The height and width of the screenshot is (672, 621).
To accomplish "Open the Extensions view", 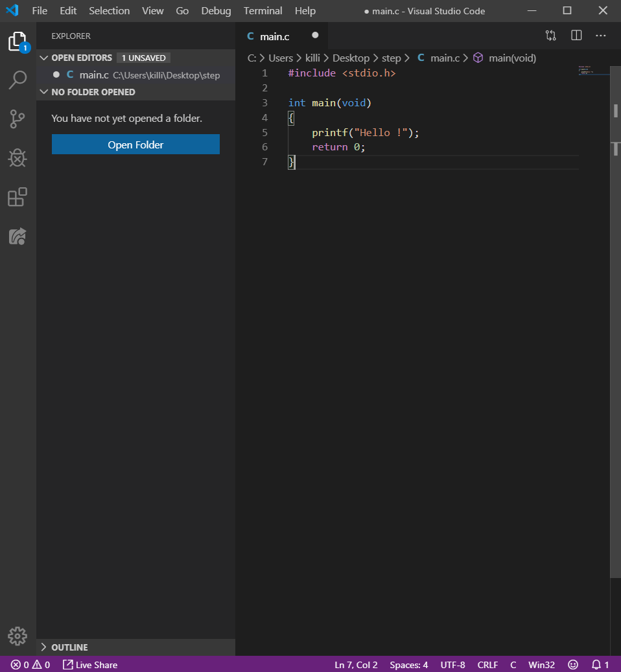I will click(18, 197).
